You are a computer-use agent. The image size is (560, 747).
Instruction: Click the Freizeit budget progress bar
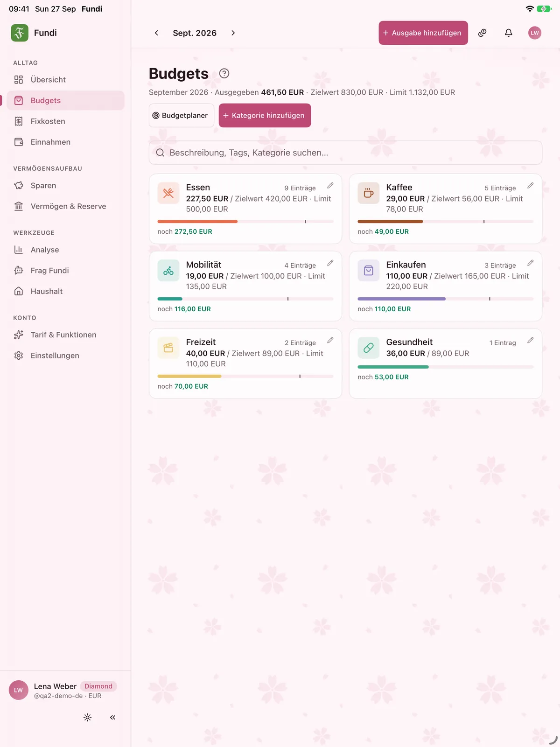coord(245,376)
